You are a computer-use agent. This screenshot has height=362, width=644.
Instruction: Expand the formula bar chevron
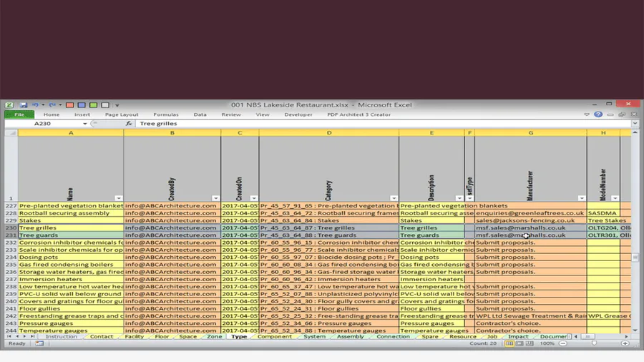(x=635, y=124)
